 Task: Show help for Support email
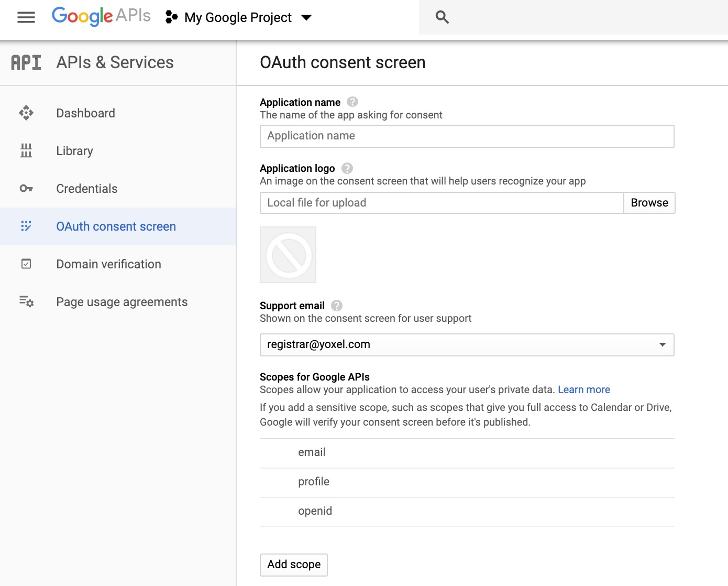337,306
